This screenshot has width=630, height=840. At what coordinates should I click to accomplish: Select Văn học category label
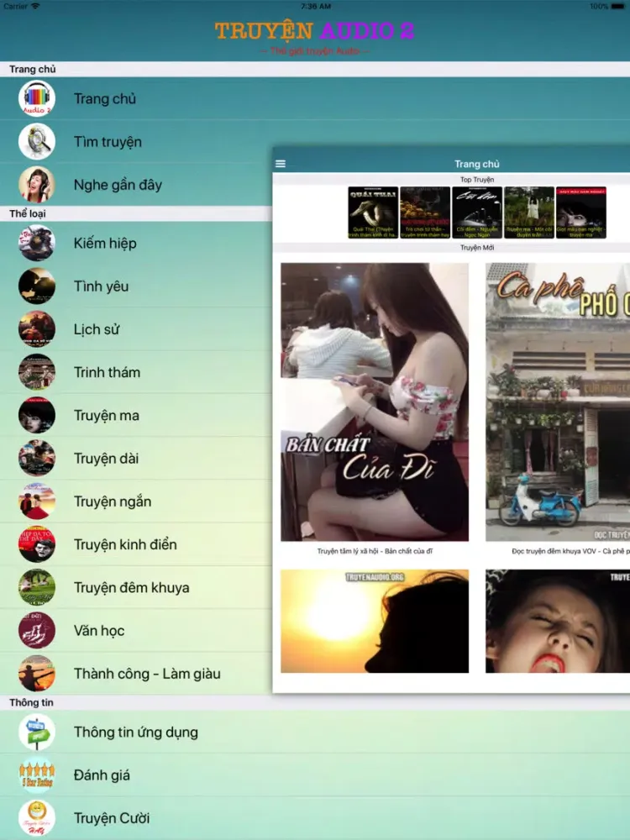(x=99, y=631)
